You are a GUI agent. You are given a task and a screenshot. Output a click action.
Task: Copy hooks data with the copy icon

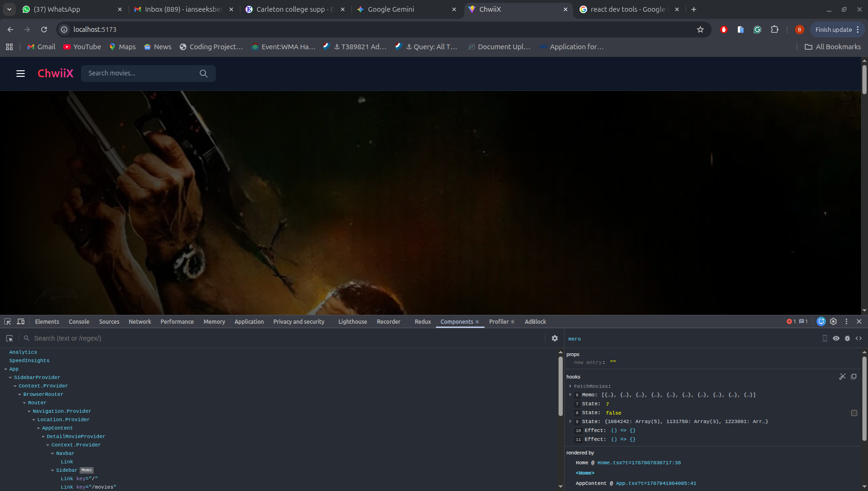click(x=853, y=377)
